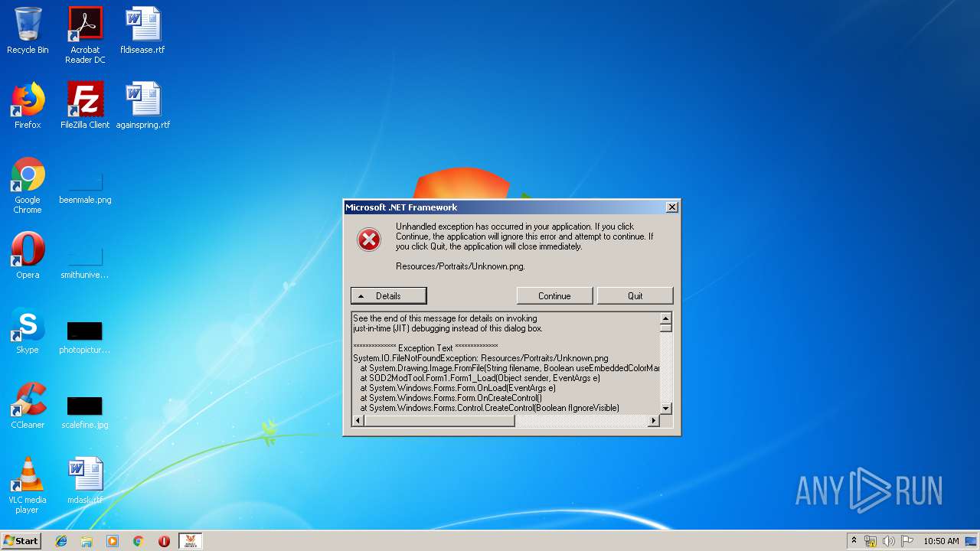Screen dimensions: 980x551
Task: Open CCleaner desktop shortcut
Action: click(x=28, y=406)
